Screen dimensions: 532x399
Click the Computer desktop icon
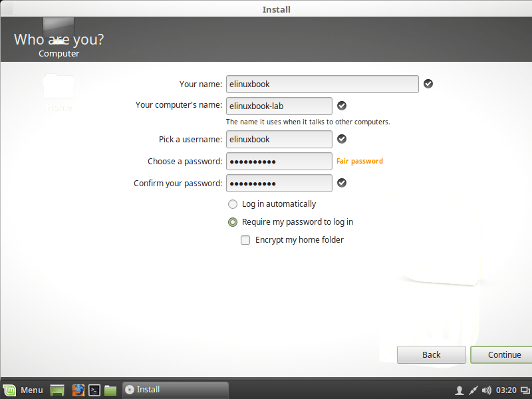[59, 38]
